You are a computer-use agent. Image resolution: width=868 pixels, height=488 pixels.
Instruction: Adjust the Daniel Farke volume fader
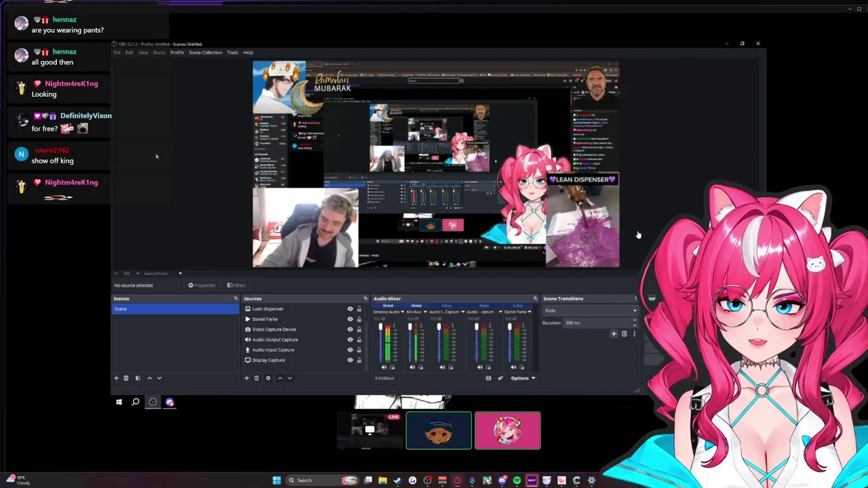509,342
